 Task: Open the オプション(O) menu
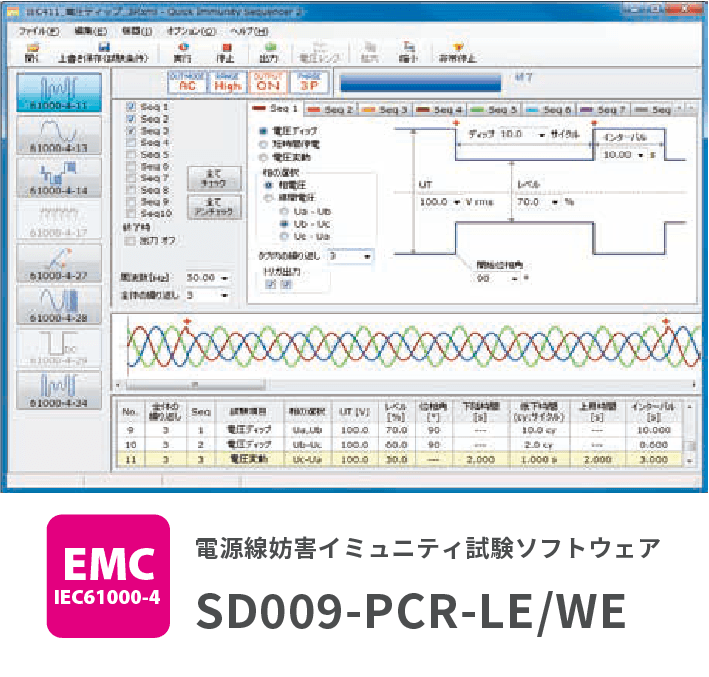pos(191,31)
